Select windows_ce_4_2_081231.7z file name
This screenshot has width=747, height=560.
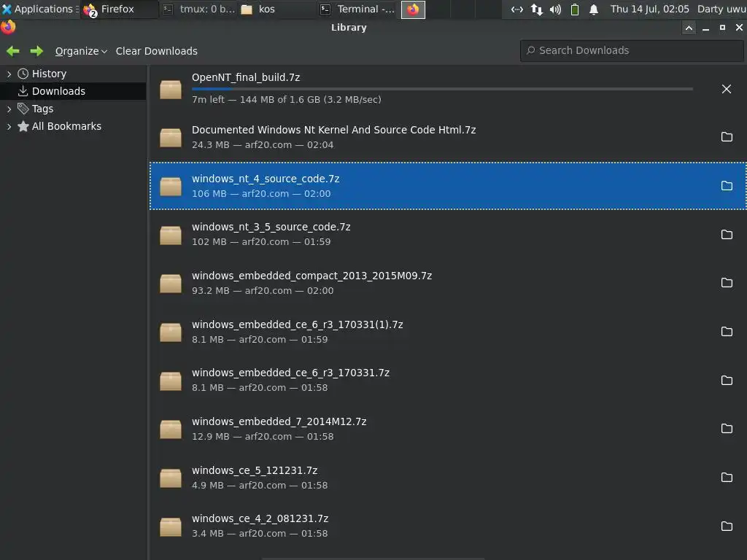tap(260, 518)
